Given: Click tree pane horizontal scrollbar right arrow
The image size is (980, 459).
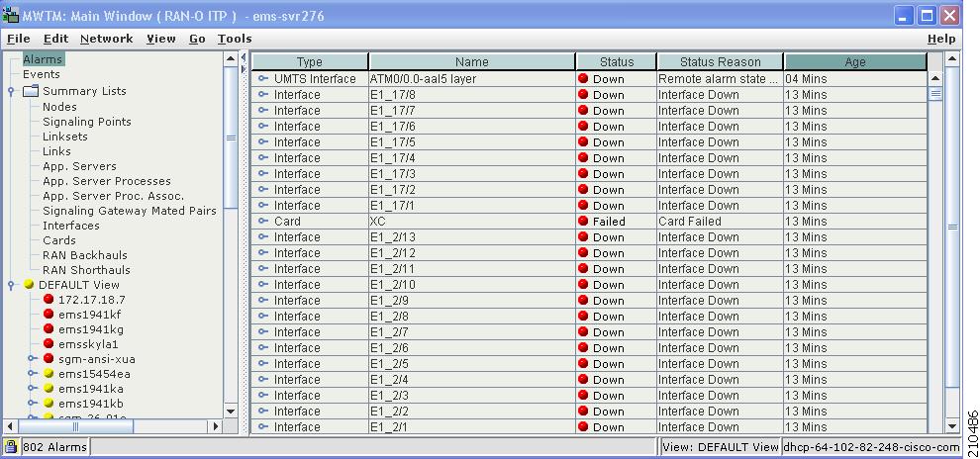Looking at the screenshot, I should 216,426.
